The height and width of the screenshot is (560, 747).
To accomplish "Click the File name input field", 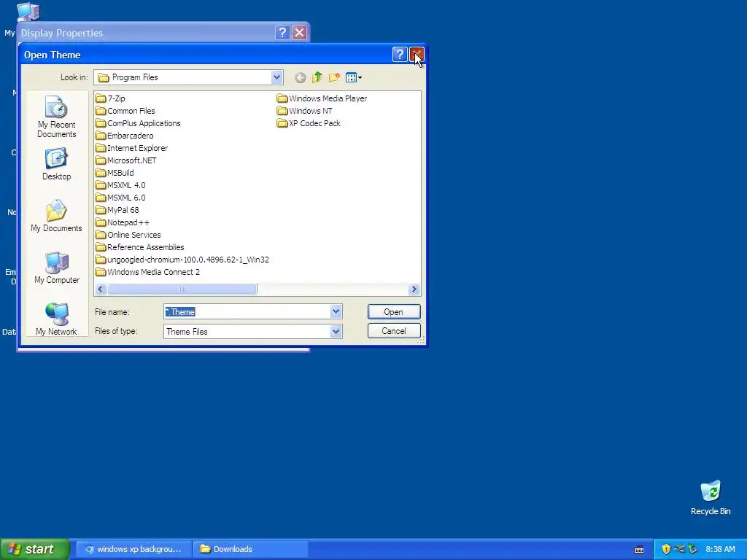I will click(x=247, y=312).
